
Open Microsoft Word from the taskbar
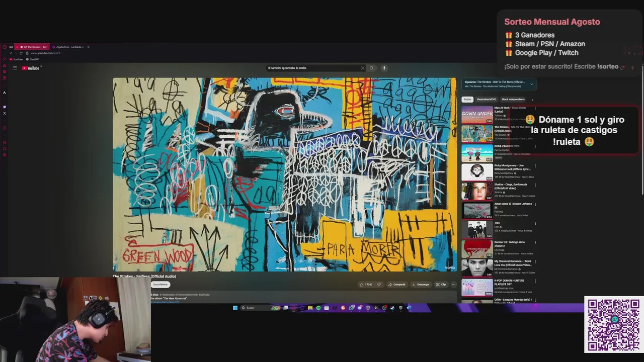click(x=409, y=308)
